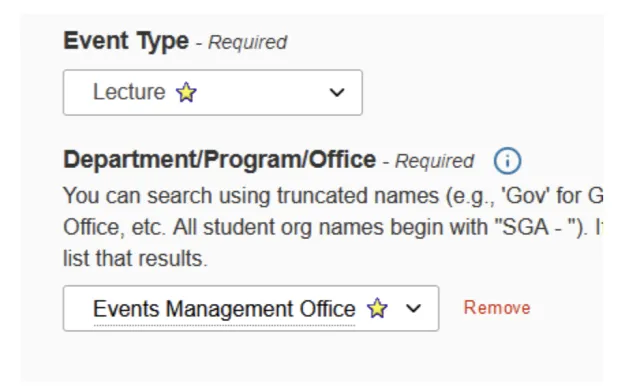Click the Event Type field label
640x392 pixels.
[126, 41]
